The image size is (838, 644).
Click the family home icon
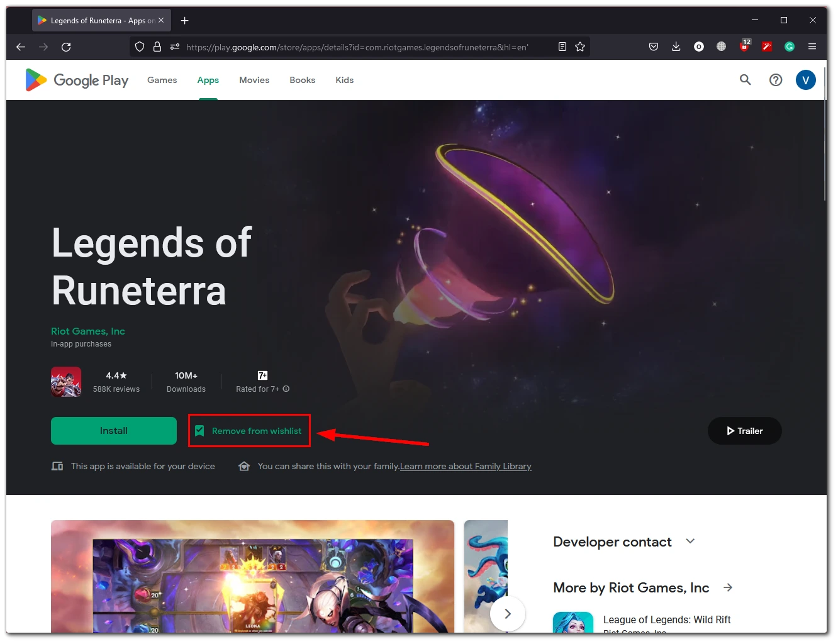coord(244,466)
